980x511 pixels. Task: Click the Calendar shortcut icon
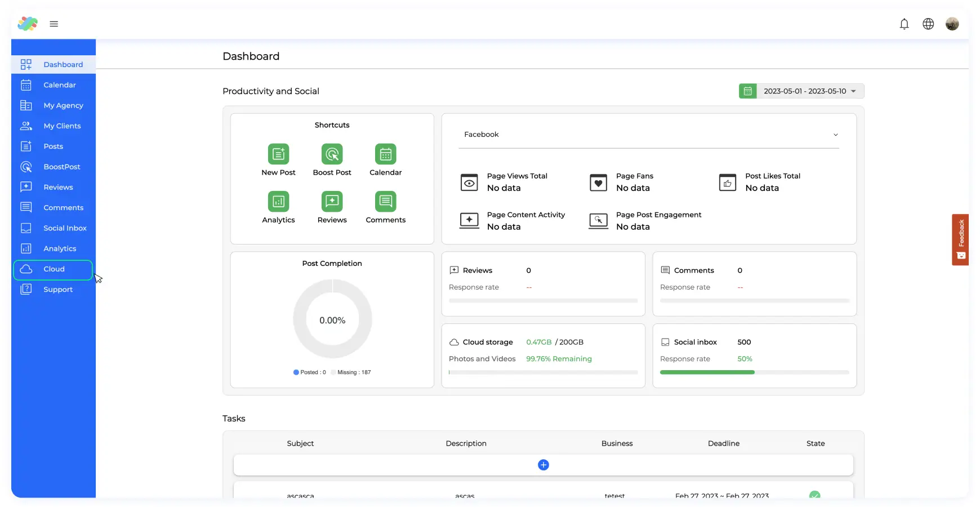coord(385,154)
